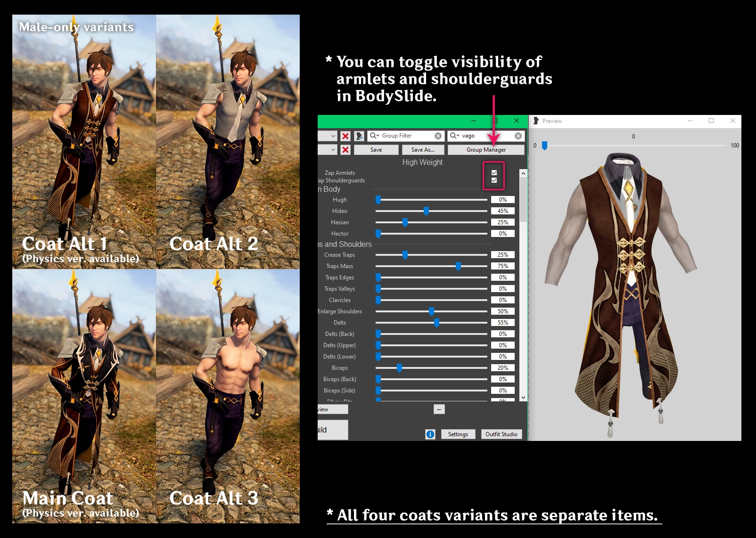Click the Save As... button
The image size is (756, 538).
423,149
